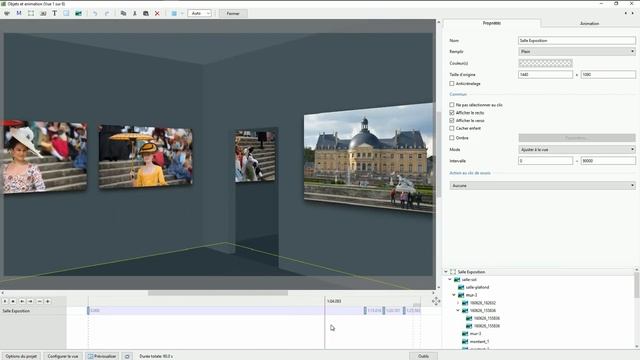
Task: Check Ne pas sélectionner au clic
Action: pos(452,105)
